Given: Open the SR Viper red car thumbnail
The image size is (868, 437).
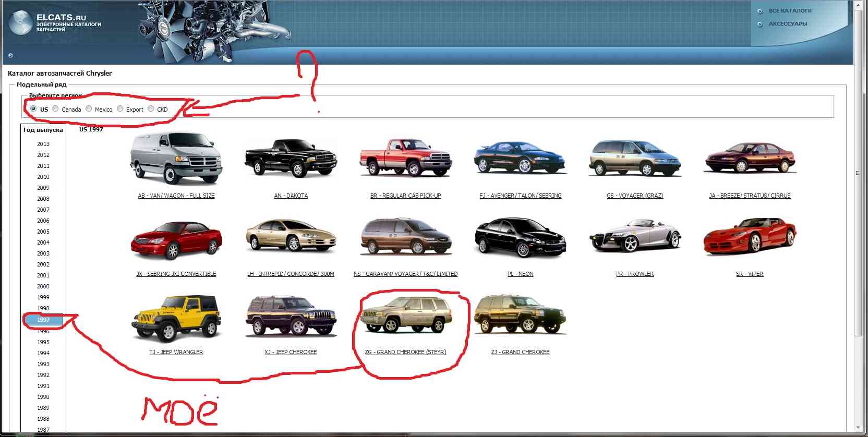Looking at the screenshot, I should (750, 237).
